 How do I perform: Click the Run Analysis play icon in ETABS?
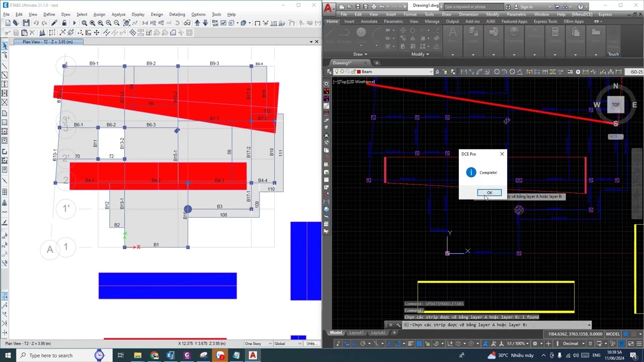(x=74, y=23)
